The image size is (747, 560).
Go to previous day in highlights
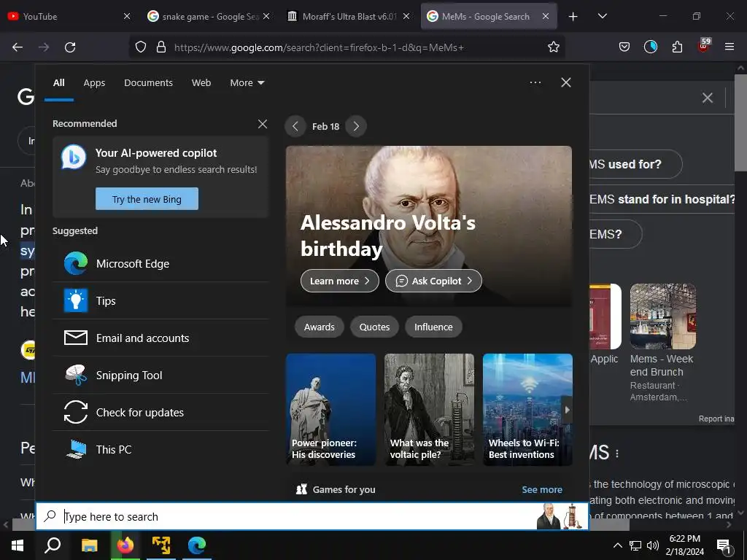pos(295,126)
